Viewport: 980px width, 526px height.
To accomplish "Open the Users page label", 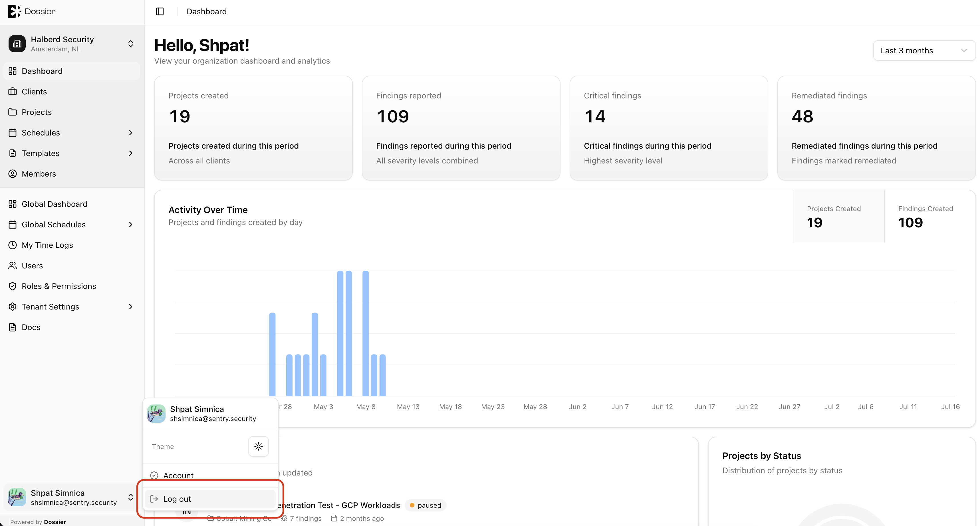I will point(32,266).
